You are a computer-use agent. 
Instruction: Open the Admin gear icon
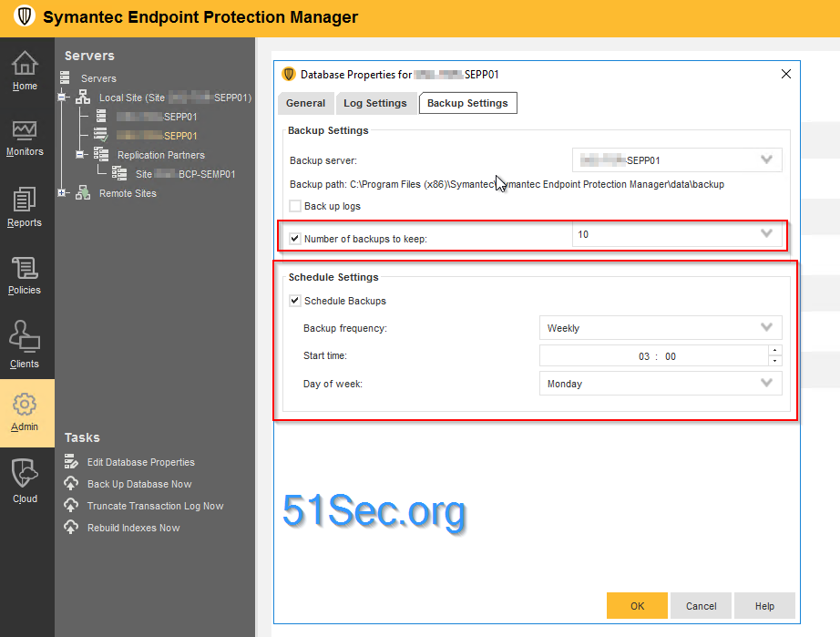click(25, 405)
